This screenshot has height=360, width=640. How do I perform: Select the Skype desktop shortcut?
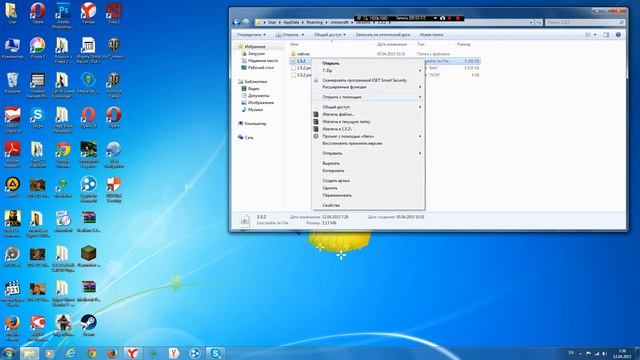[38, 118]
